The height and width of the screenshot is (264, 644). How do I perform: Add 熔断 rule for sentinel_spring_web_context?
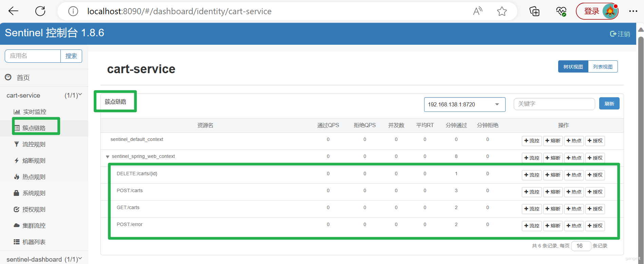(x=553, y=158)
